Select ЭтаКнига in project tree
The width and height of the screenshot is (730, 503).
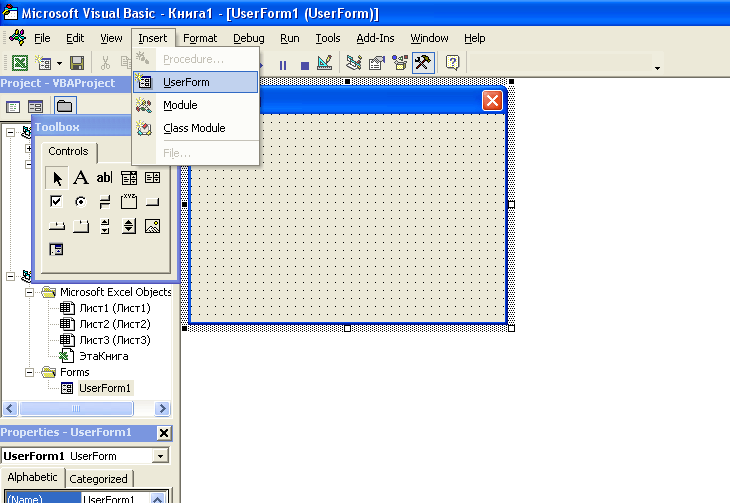[103, 356]
